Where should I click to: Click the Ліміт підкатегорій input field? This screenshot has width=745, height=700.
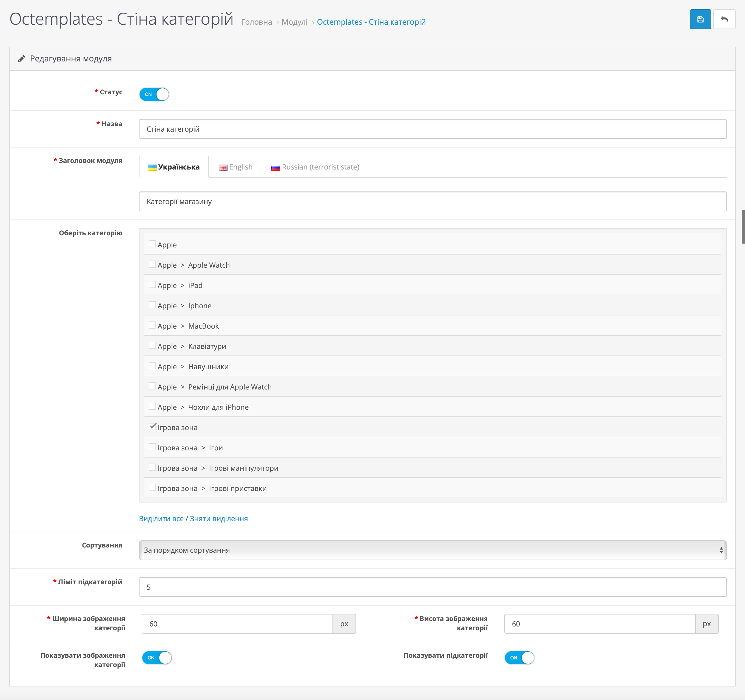tap(432, 587)
